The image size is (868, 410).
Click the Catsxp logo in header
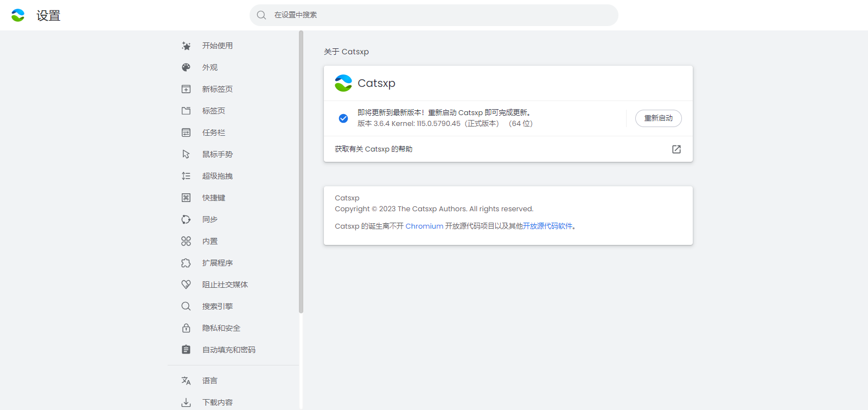tap(18, 15)
